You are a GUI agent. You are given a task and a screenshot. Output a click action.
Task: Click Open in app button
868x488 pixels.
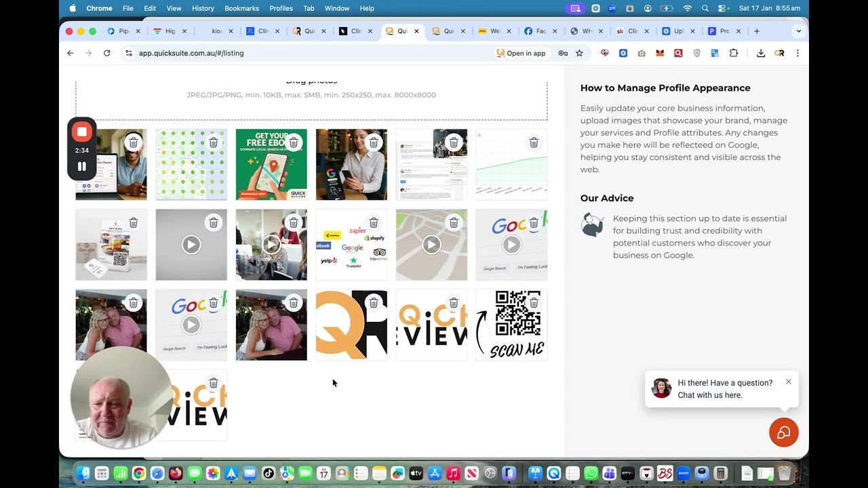[x=521, y=53]
